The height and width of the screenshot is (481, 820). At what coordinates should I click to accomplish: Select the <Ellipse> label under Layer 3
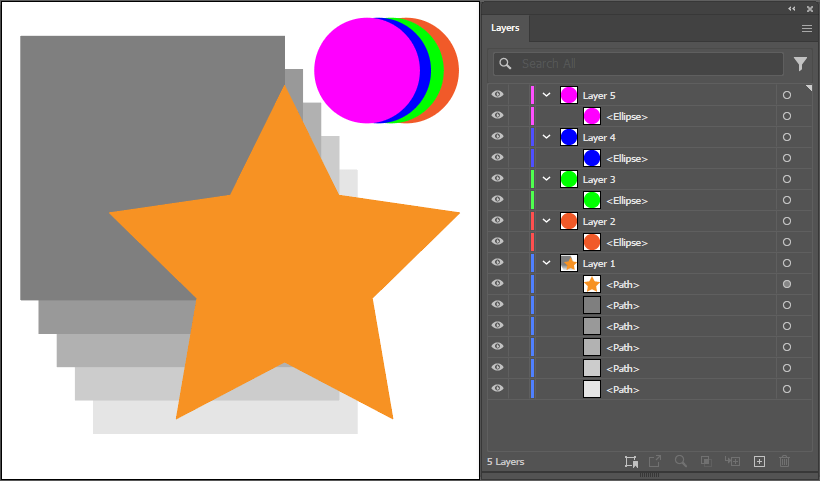click(627, 201)
